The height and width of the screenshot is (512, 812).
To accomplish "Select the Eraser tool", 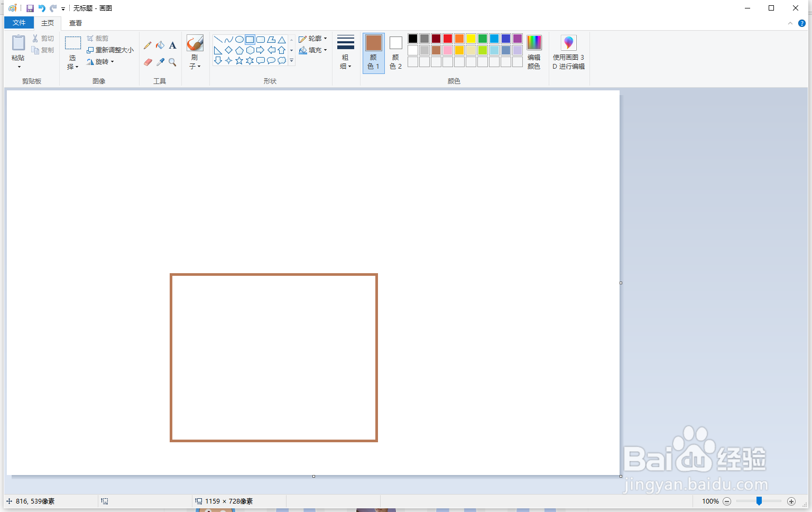I will (x=147, y=62).
